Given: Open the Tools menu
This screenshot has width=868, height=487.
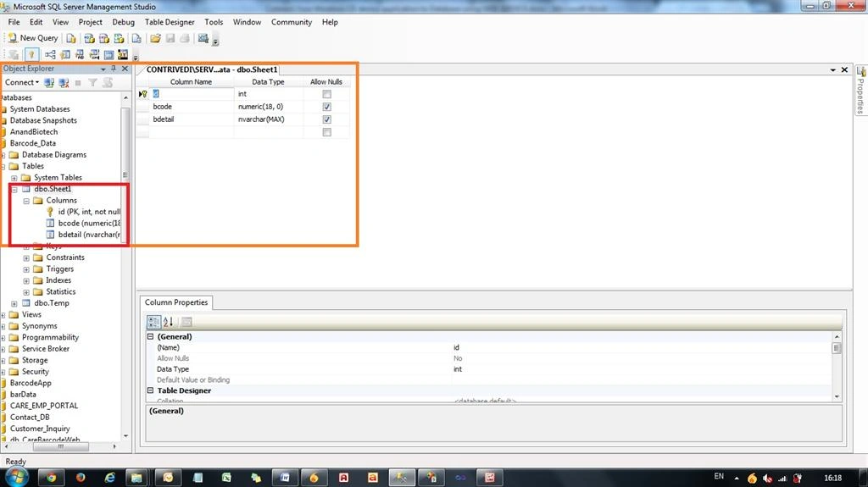Looking at the screenshot, I should tap(214, 22).
